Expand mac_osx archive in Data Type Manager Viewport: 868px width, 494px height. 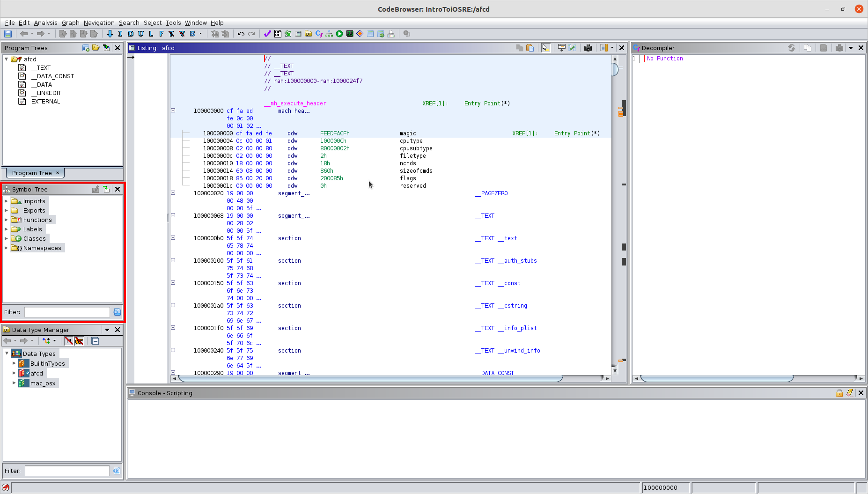tap(14, 383)
